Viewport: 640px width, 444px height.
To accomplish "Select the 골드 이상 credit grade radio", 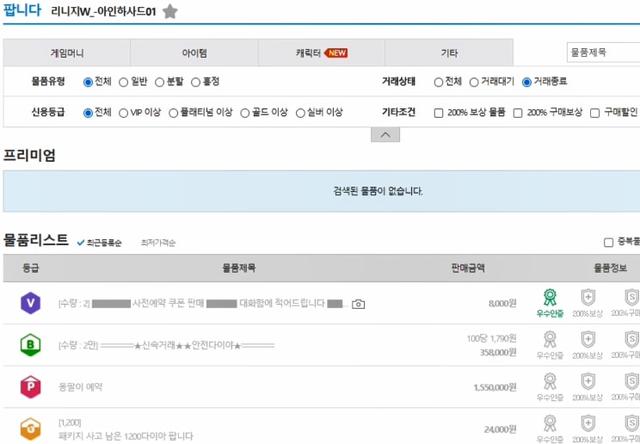I will coord(245,113).
